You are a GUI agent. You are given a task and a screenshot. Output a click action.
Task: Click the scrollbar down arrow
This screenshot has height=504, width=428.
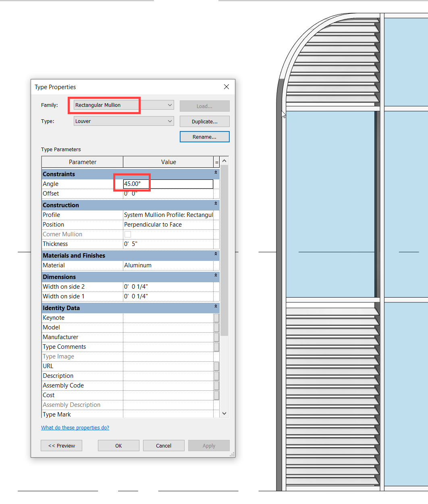click(224, 413)
